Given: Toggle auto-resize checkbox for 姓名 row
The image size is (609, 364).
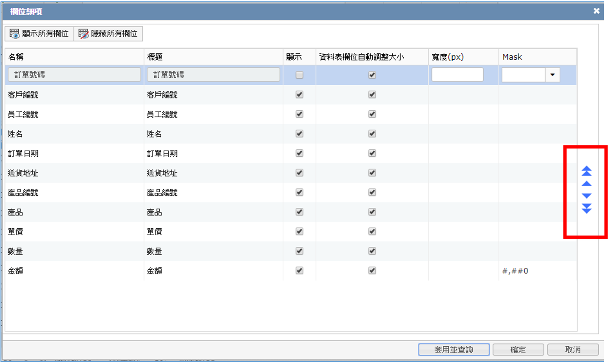Looking at the screenshot, I should click(372, 134).
